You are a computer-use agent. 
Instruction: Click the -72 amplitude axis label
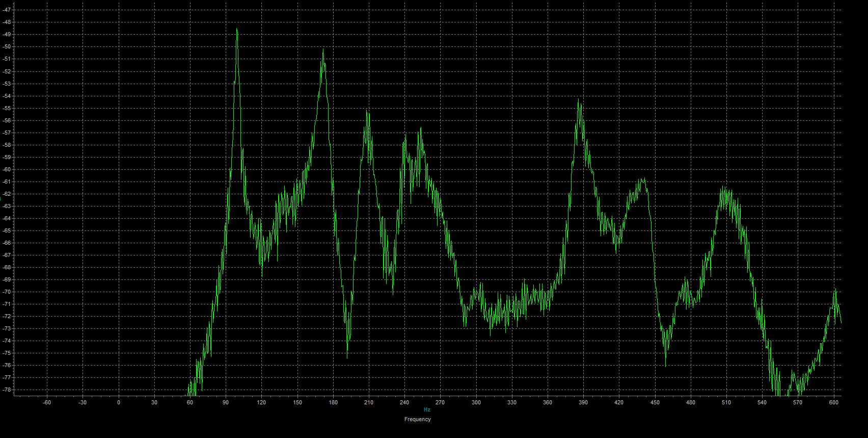tap(7, 316)
